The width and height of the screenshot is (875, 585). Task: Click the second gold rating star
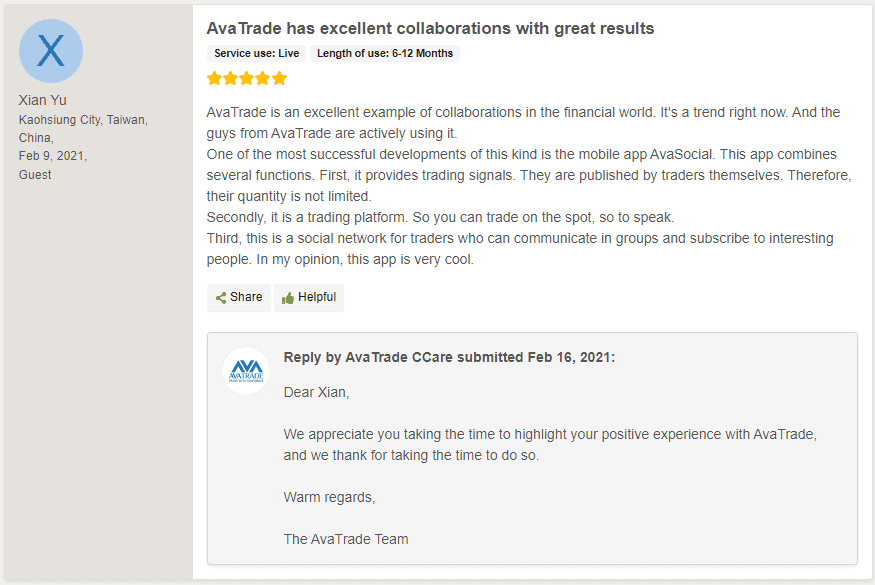click(x=230, y=78)
